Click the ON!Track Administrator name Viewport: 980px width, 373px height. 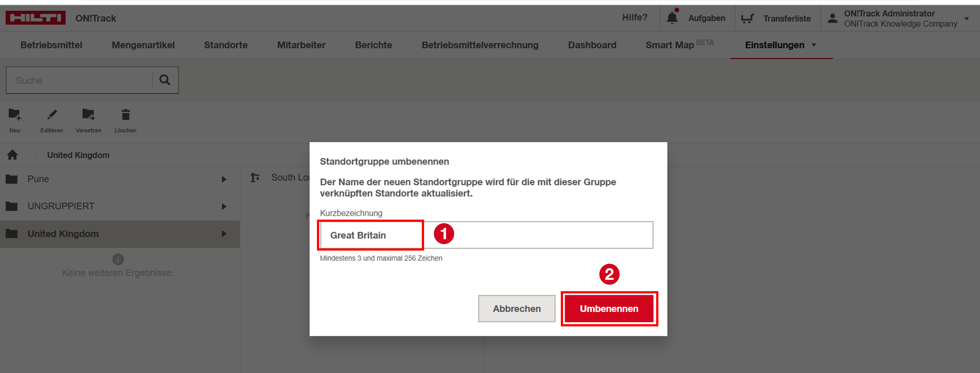point(889,13)
